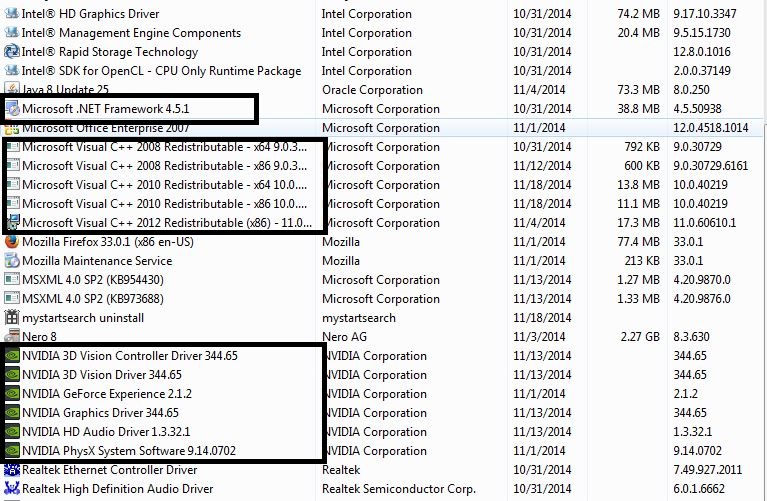767x501 pixels.
Task: Click version 7.49.927.2011 cell
Action: [x=707, y=470]
